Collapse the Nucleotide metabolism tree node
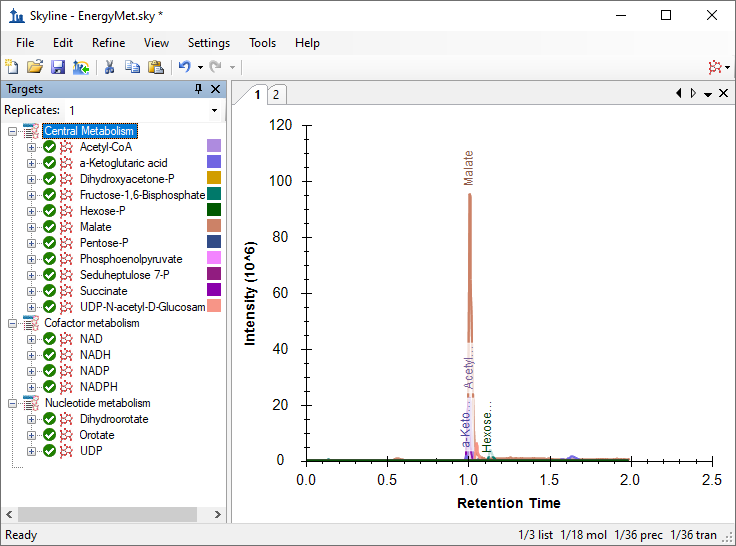 click(x=13, y=403)
